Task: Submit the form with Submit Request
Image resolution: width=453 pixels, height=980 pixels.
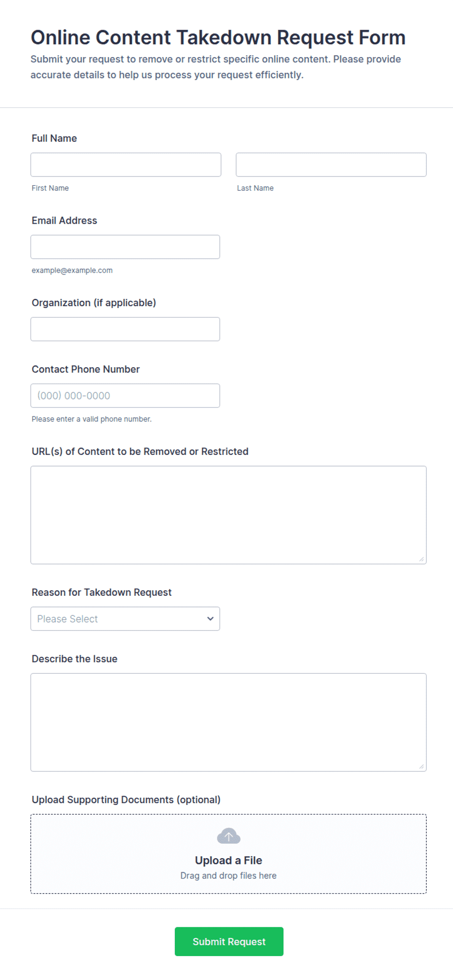Action: click(x=229, y=941)
